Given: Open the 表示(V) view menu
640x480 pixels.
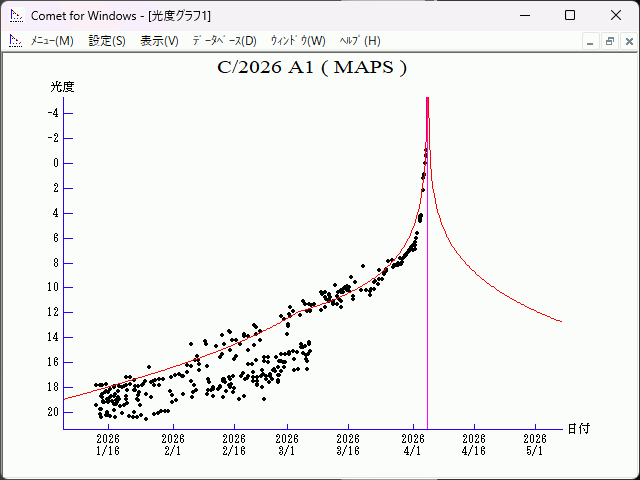Looking at the screenshot, I should pos(159,41).
